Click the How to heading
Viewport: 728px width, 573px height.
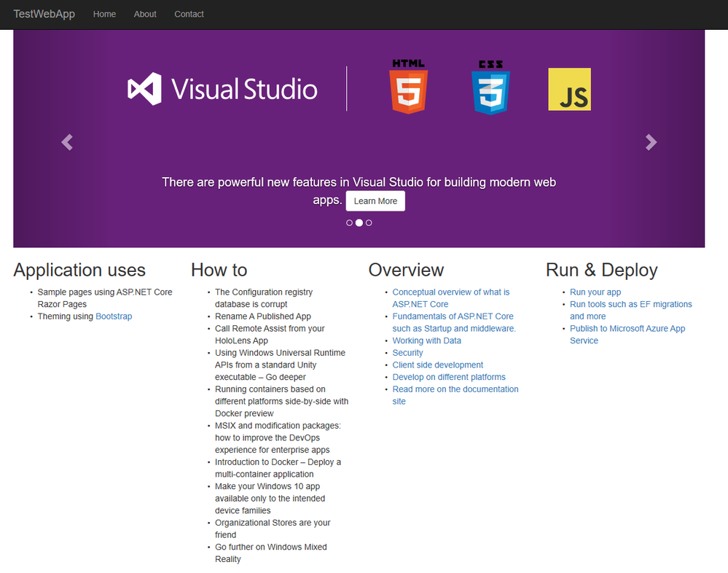[x=219, y=270]
